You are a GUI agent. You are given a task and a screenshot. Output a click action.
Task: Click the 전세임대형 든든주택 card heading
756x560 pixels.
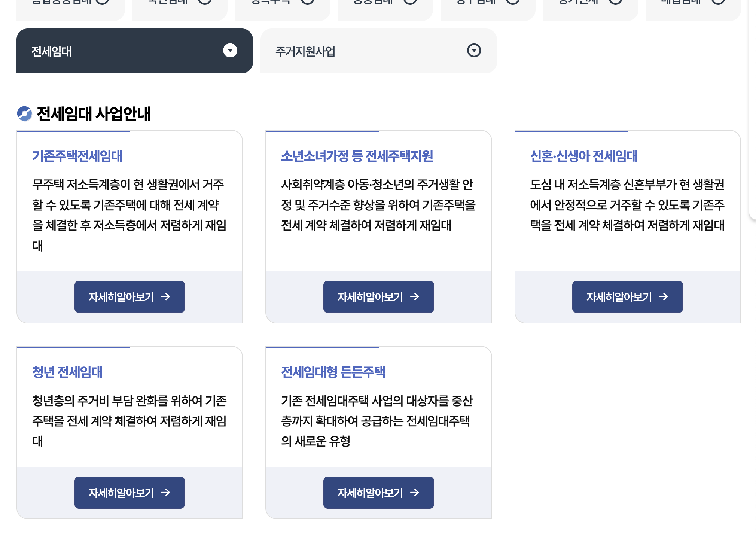[333, 372]
